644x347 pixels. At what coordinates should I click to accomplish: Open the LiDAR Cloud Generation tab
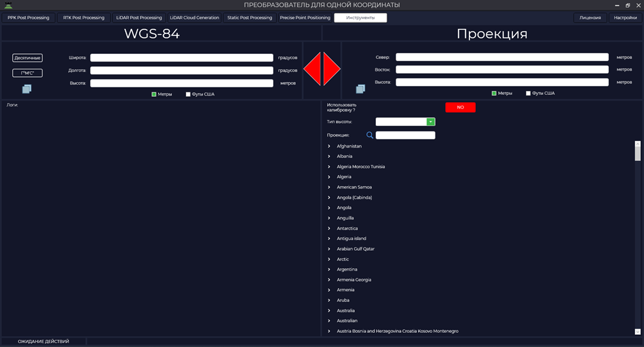point(194,18)
